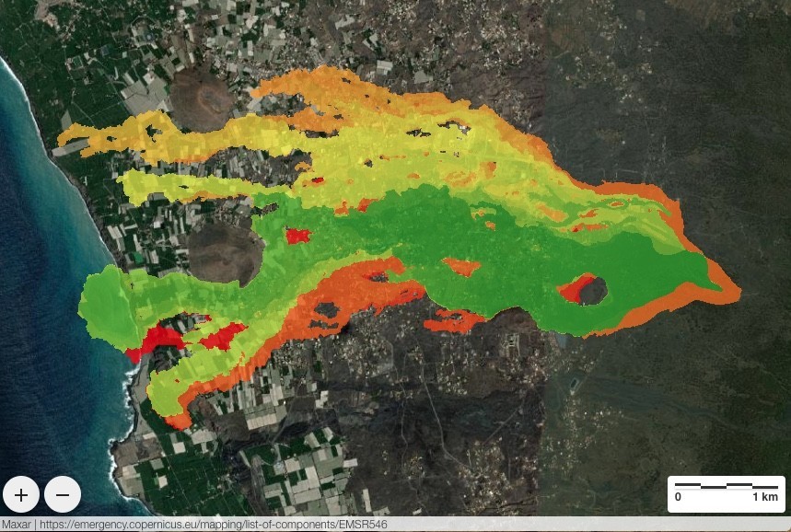Click the "0" scale bar label
Image resolution: width=791 pixels, height=532 pixels.
point(678,497)
